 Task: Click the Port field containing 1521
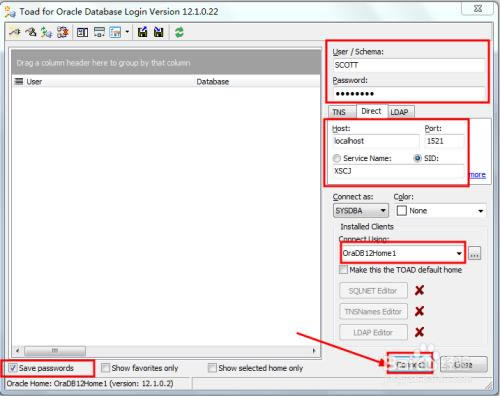click(x=444, y=141)
